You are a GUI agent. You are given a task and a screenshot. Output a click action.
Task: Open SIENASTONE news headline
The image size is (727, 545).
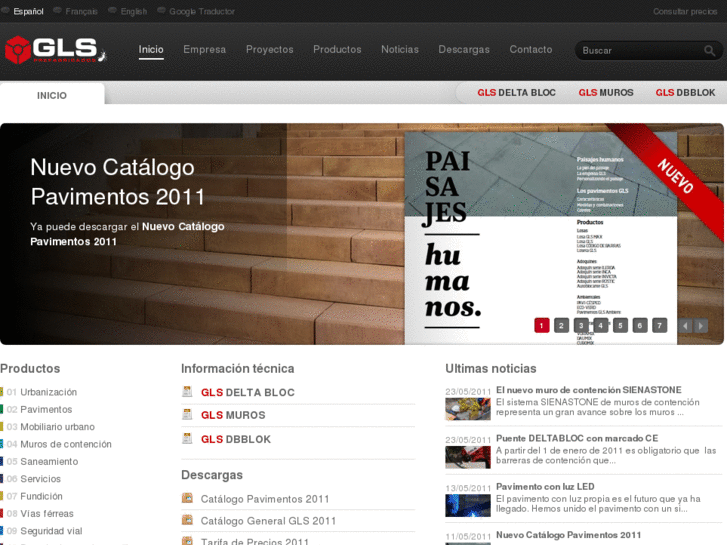[x=589, y=390]
